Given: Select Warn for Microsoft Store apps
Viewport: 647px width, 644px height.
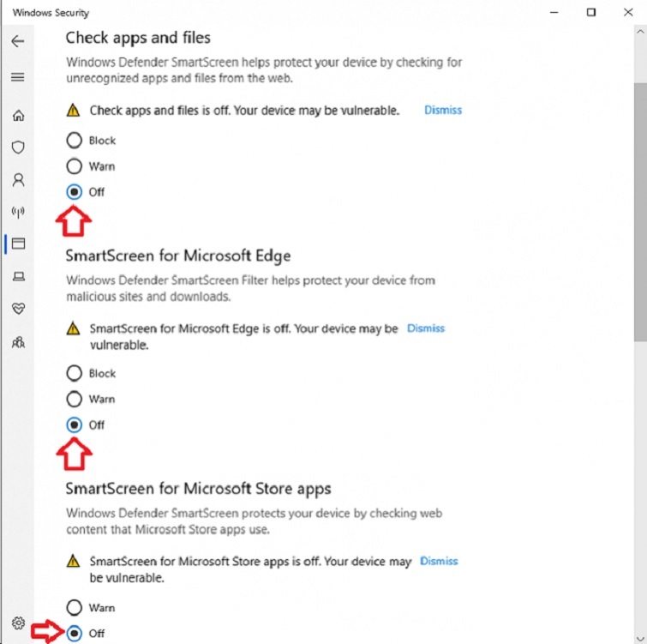Looking at the screenshot, I should coord(75,608).
